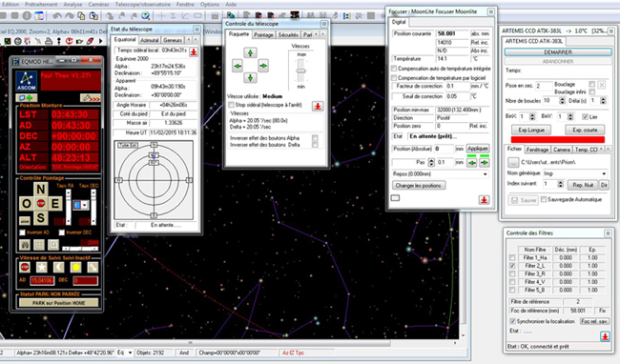This screenshot has width=620, height=364.
Task: Open the Prétraitement menu
Action: [x=41, y=5]
